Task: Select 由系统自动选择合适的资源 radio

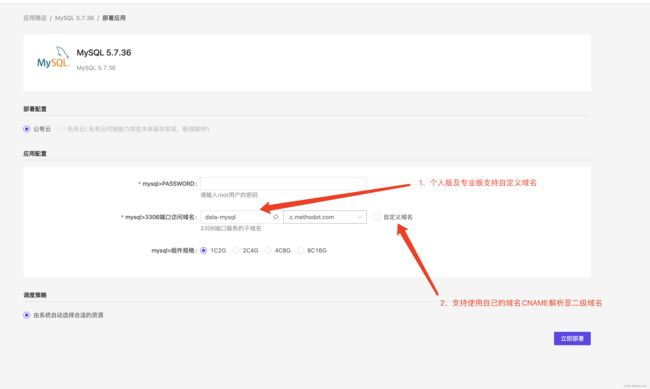Action: [x=27, y=315]
